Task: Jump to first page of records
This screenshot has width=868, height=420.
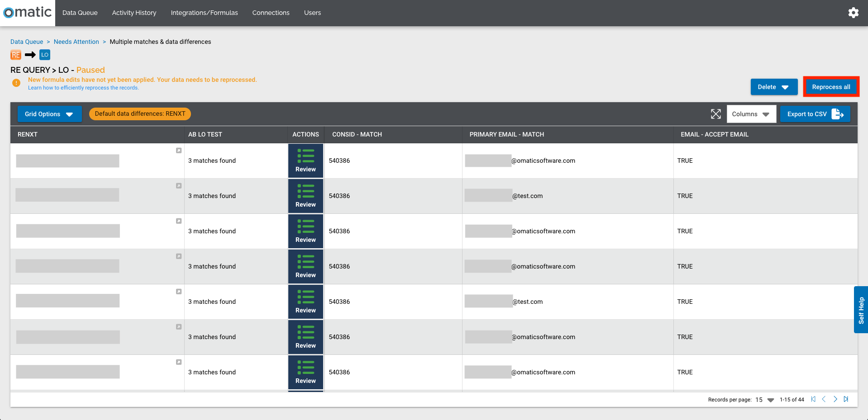Action: coord(813,399)
